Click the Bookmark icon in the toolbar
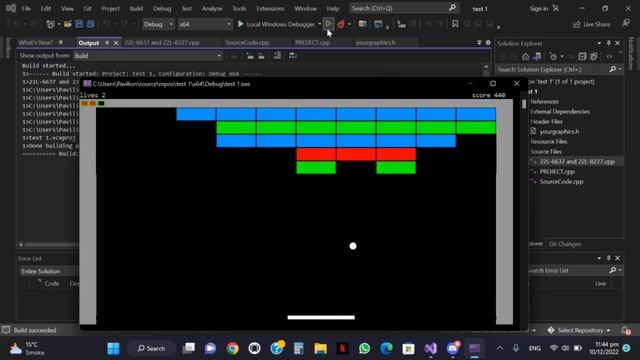Image resolution: width=640 pixels, height=360 pixels. click(455, 24)
